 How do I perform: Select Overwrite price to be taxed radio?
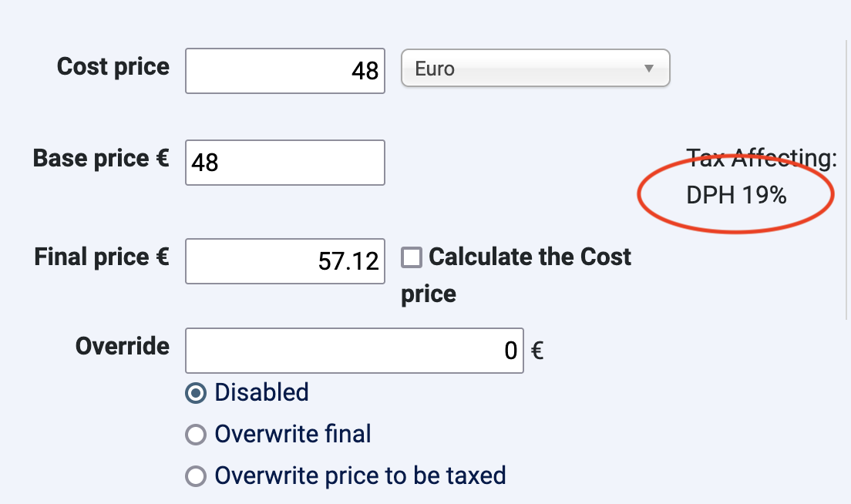pyautogui.click(x=197, y=476)
